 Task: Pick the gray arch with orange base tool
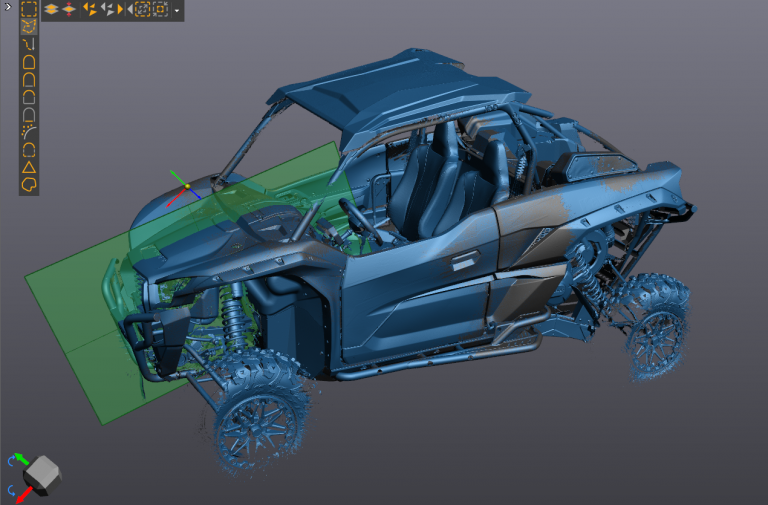click(29, 115)
